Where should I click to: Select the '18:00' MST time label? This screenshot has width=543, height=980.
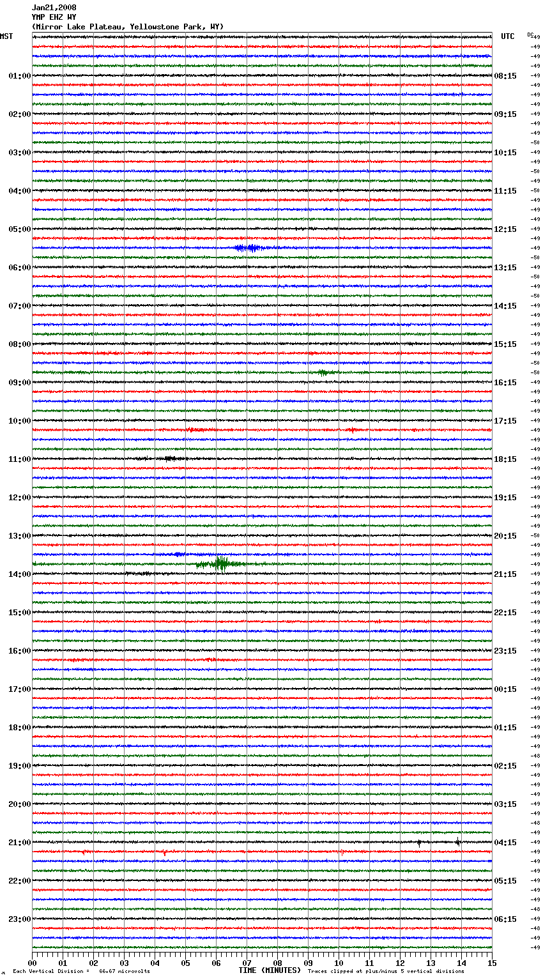(20, 728)
